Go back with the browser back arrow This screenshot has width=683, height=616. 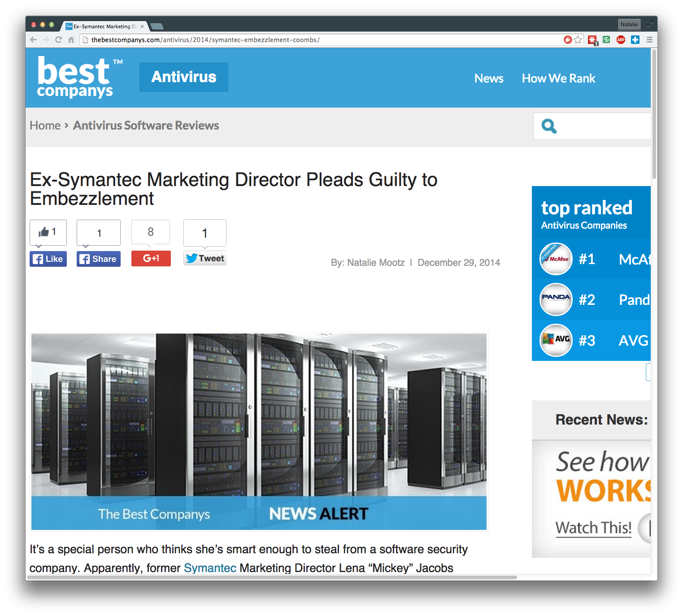(x=34, y=40)
